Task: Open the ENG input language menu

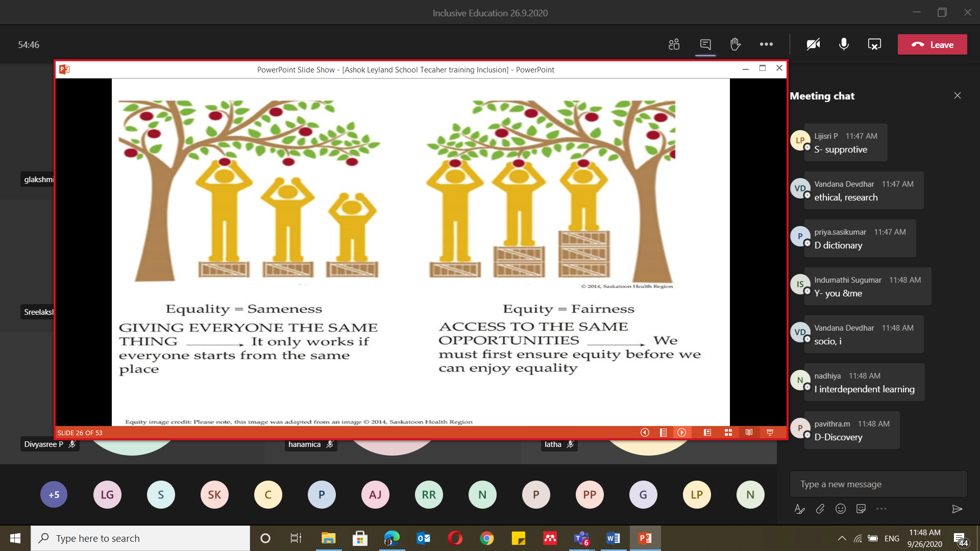Action: 892,538
